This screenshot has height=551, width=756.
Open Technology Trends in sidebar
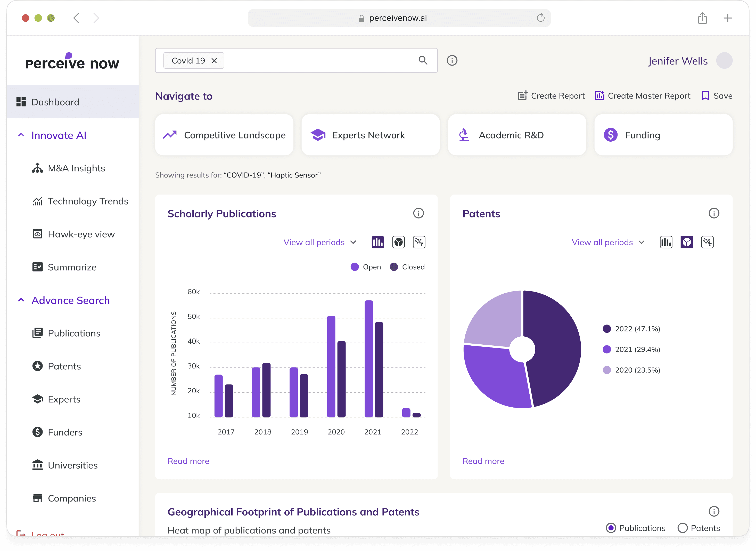point(88,201)
